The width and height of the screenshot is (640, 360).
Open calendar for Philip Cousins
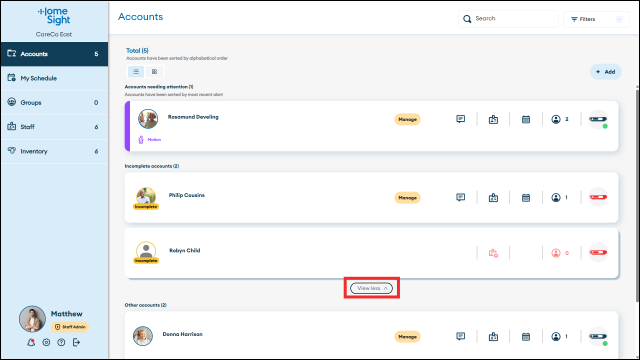(x=526, y=198)
